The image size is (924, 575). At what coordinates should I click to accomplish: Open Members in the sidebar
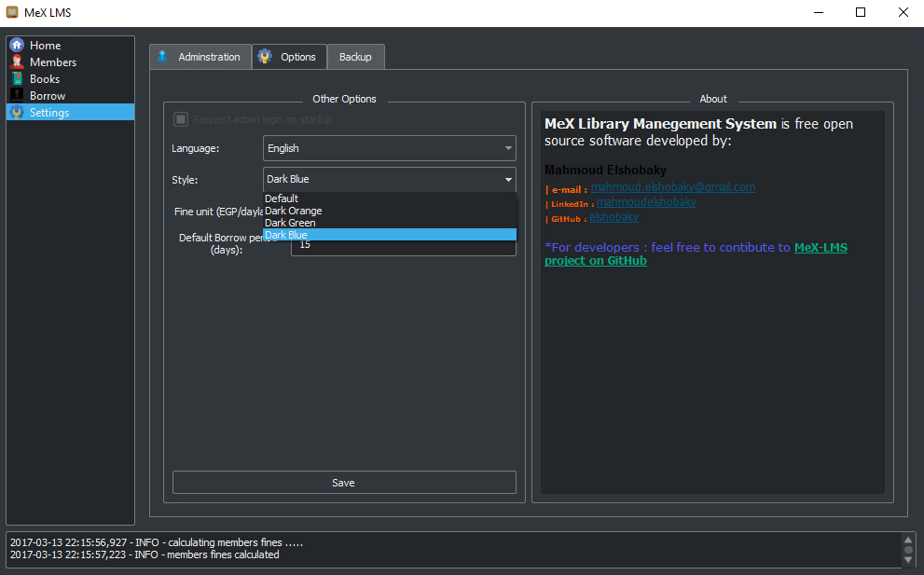pyautogui.click(x=70, y=62)
